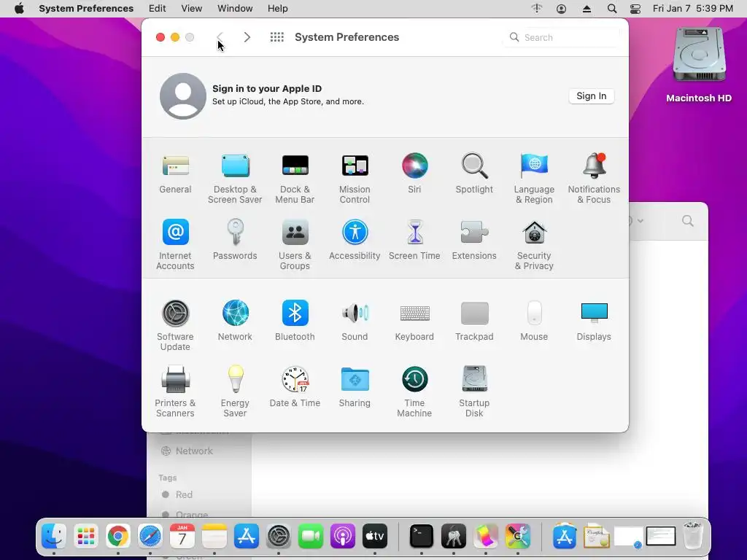The width and height of the screenshot is (747, 560).
Task: Launch Safari from the Dock
Action: [x=150, y=536]
